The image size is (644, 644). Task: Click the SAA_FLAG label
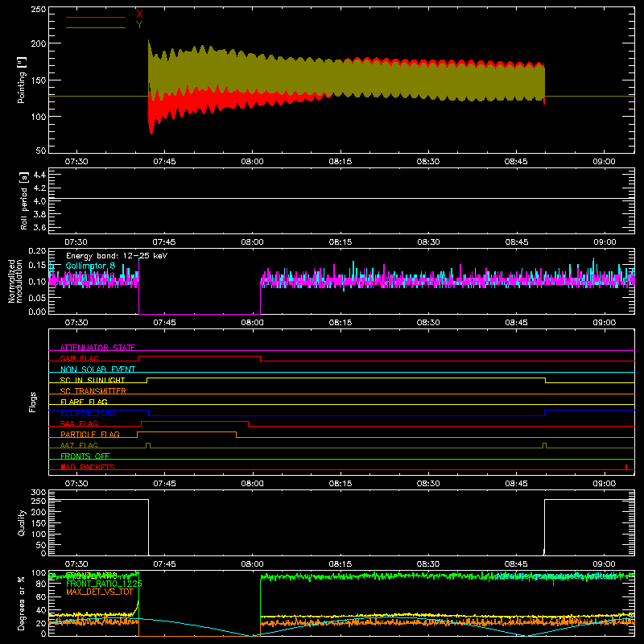tap(79, 423)
